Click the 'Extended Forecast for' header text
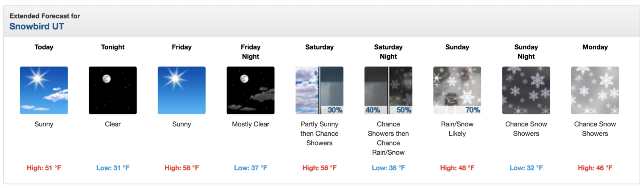The width and height of the screenshot is (644, 188). (45, 16)
